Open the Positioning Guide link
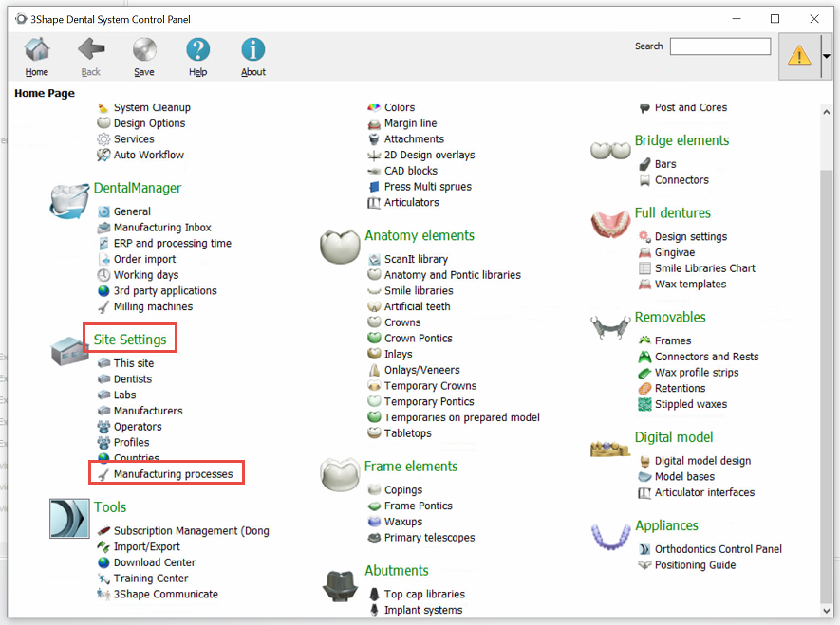Image resolution: width=840 pixels, height=625 pixels. [696, 565]
